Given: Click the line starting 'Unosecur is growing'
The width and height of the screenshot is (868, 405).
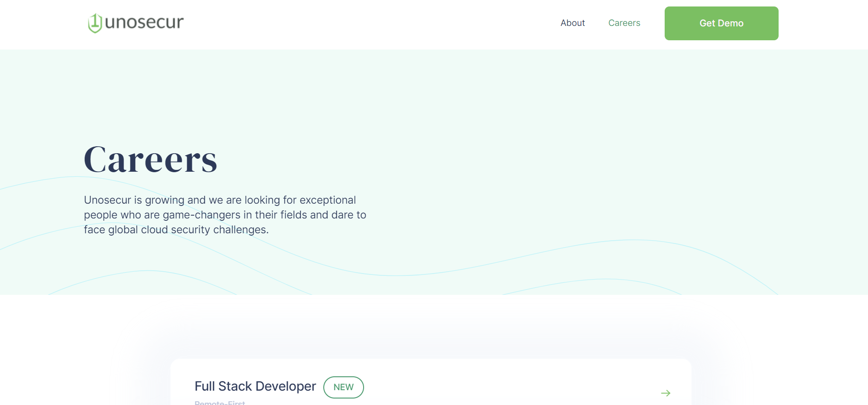Looking at the screenshot, I should click(220, 200).
